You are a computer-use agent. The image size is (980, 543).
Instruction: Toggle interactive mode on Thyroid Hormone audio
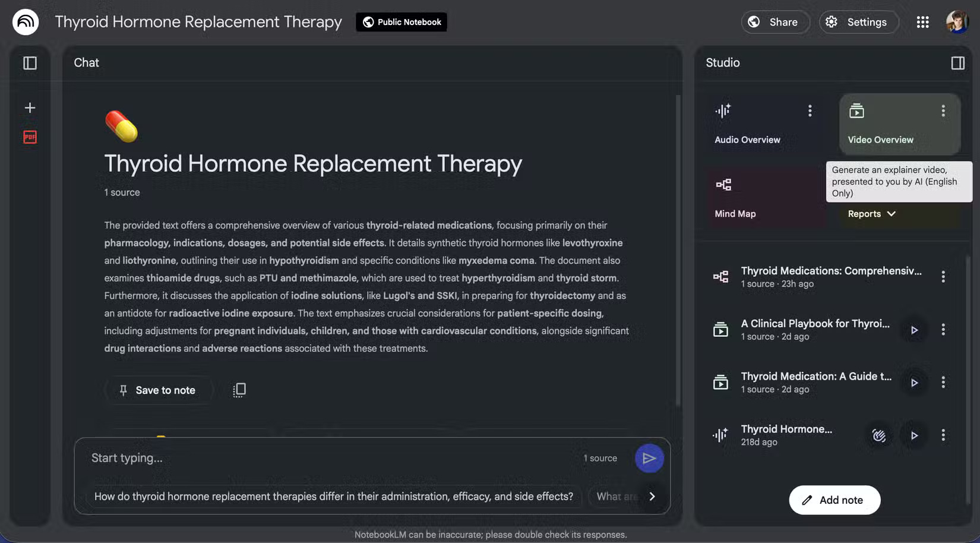coord(879,435)
